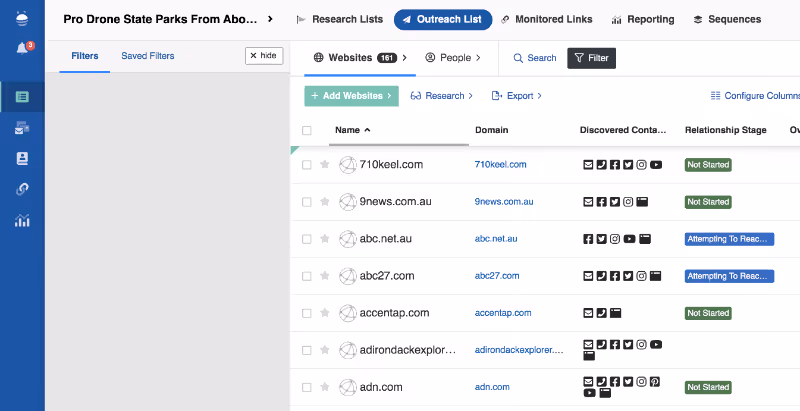Star the 710keel.com row
This screenshot has width=800, height=411.
click(324, 164)
